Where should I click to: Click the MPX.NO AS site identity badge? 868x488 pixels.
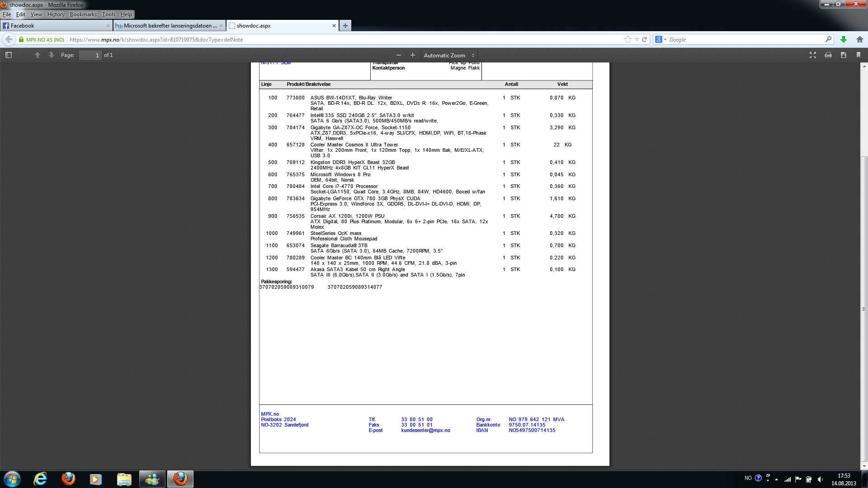tap(41, 40)
